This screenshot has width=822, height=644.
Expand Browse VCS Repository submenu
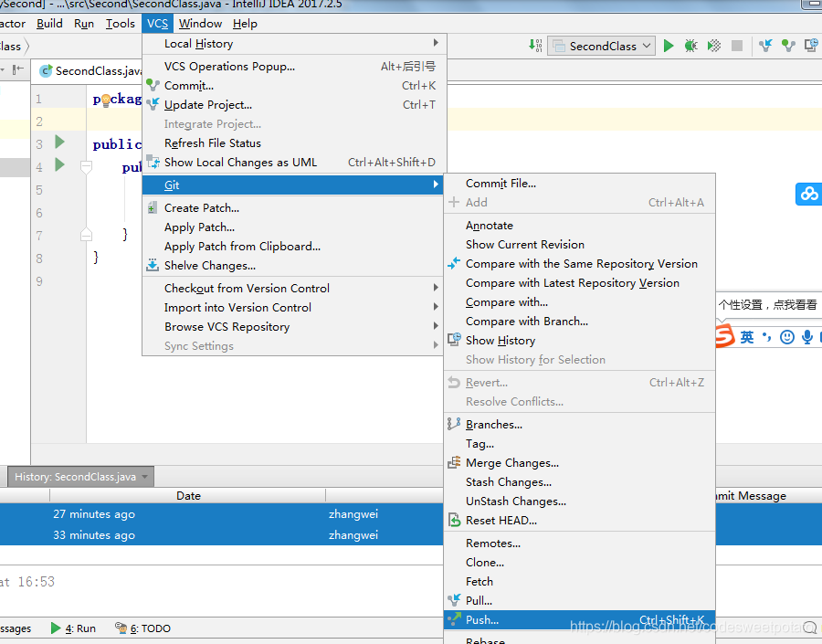[x=292, y=327]
